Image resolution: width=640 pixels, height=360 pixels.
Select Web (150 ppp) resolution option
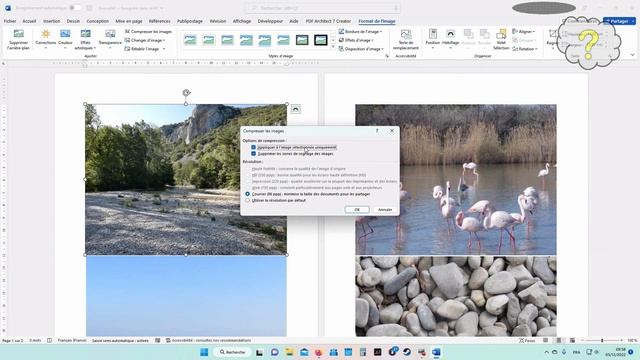[x=247, y=188]
